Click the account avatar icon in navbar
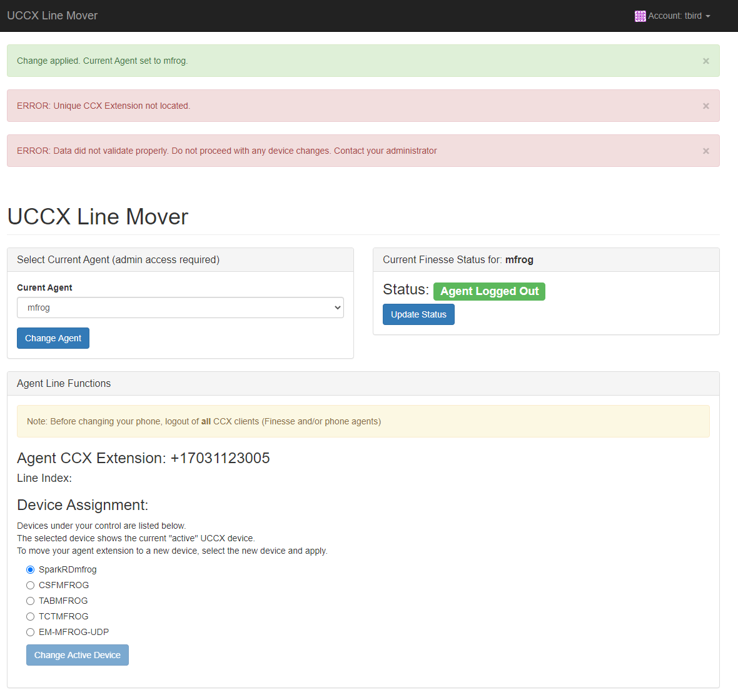 click(x=640, y=16)
